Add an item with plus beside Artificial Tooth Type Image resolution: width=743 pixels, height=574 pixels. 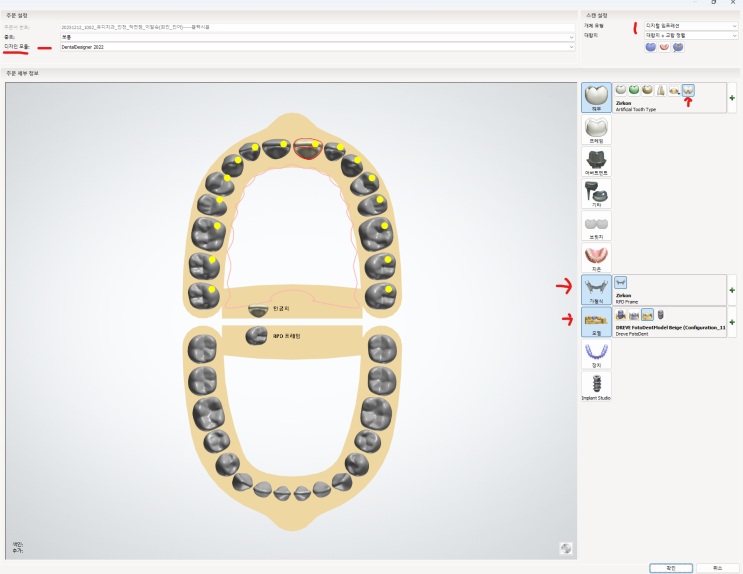tap(732, 98)
